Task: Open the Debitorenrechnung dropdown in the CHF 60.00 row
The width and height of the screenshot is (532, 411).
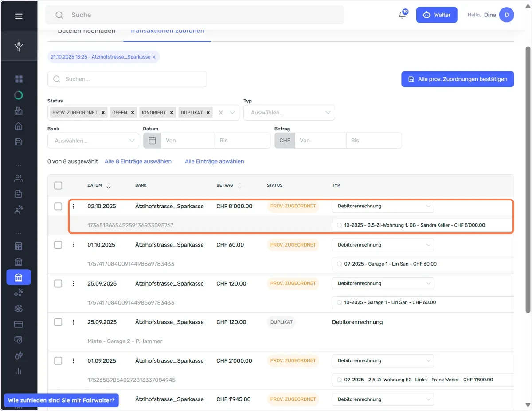Action: coord(383,245)
